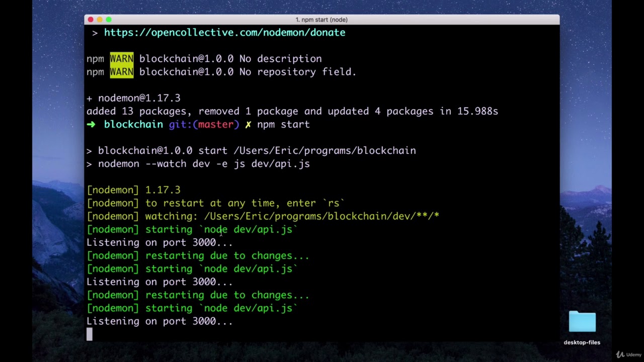The height and width of the screenshot is (362, 644).
Task: Click the green prompt arrow before 'blockchain'
Action: pyautogui.click(x=91, y=124)
